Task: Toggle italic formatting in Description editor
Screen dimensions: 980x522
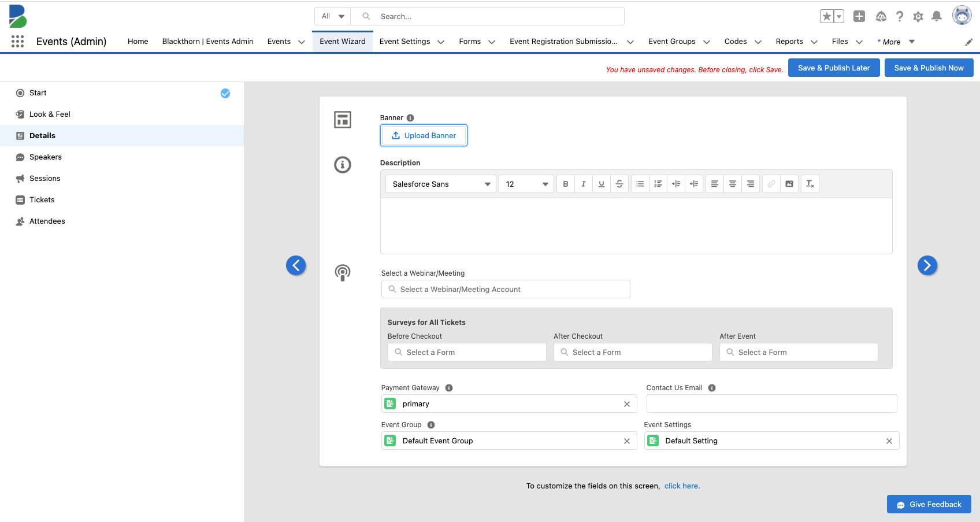Action: click(584, 184)
